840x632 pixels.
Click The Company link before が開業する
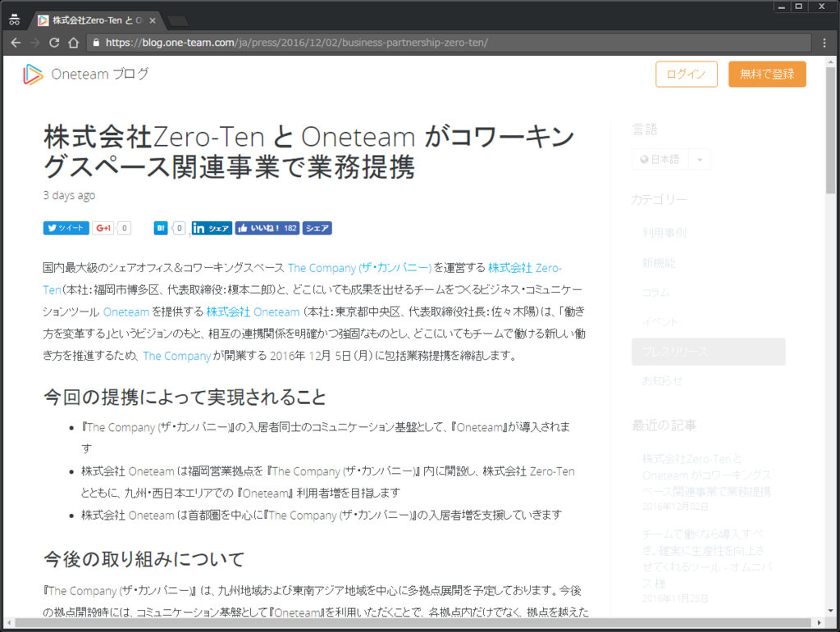click(177, 356)
